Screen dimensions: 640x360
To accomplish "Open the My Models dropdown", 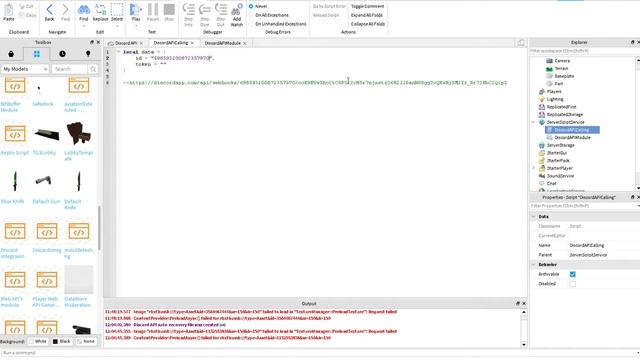I will (x=25, y=69).
